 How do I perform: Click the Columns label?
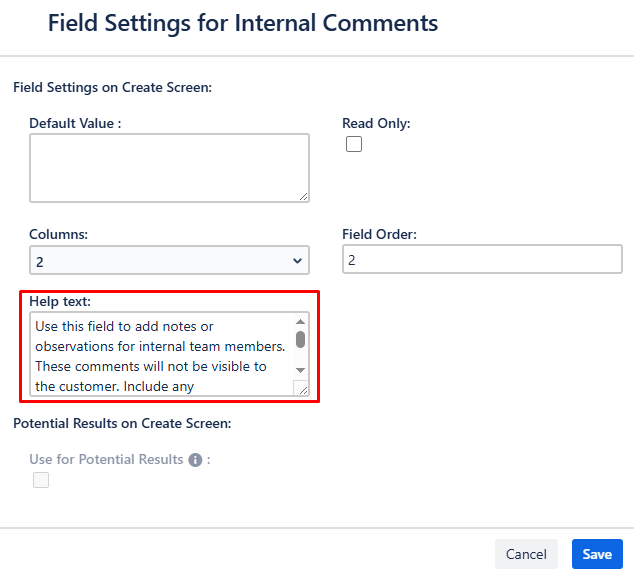(x=59, y=234)
